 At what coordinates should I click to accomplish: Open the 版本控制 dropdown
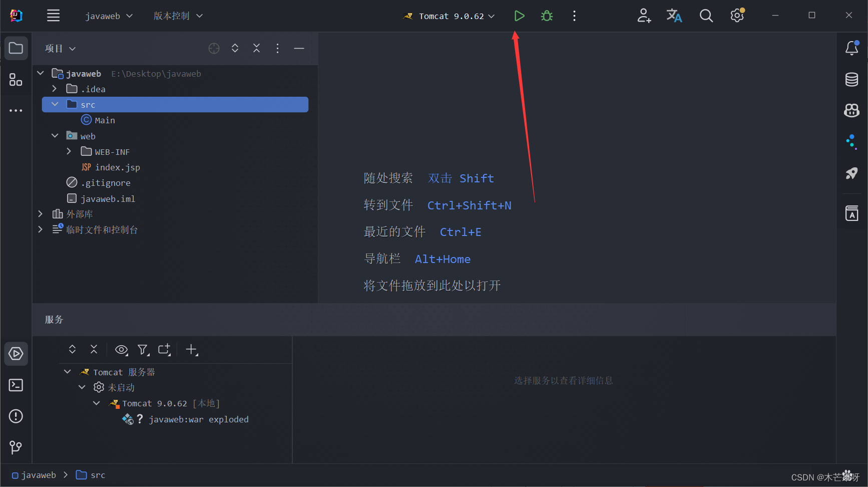click(178, 16)
